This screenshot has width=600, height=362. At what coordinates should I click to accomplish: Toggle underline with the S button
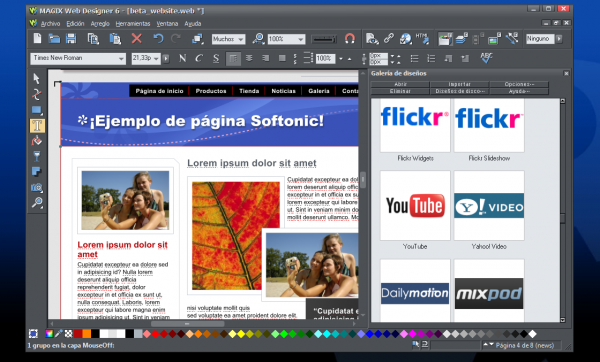(x=216, y=58)
